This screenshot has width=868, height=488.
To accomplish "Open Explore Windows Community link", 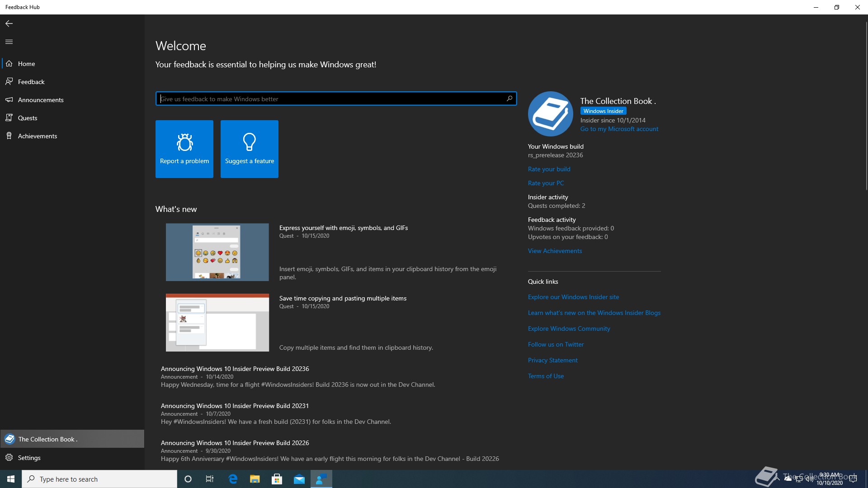I will point(569,328).
